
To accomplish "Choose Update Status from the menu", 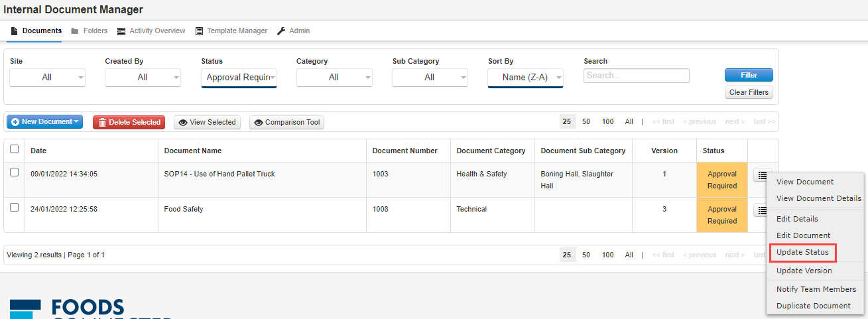I will (802, 253).
